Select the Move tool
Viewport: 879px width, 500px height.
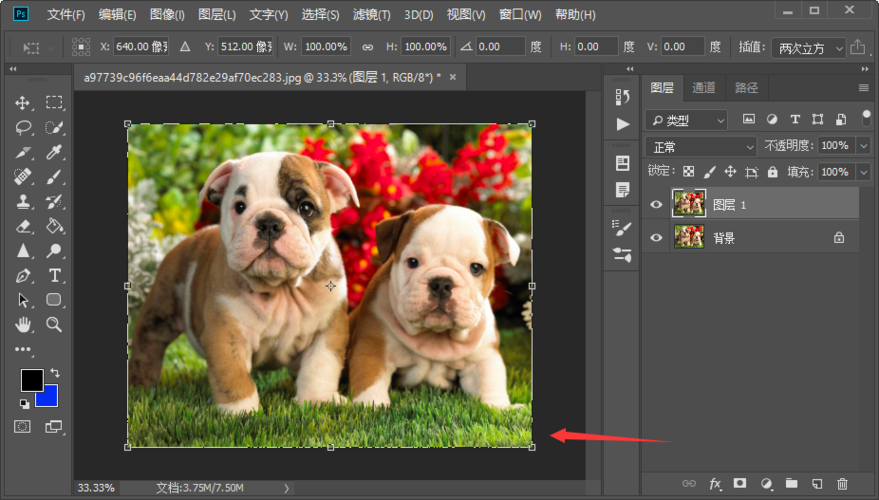coord(22,103)
